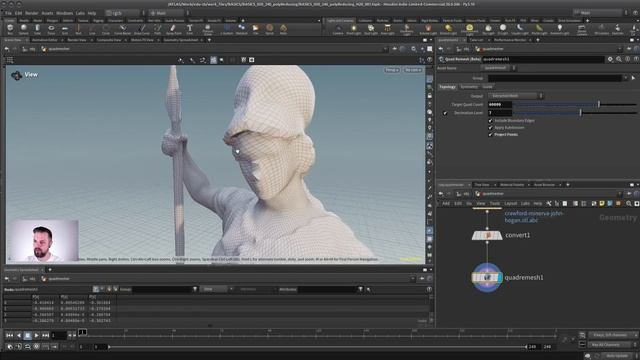Viewport: 640px width, 360px height.
Task: Select the Metaball shelf tool
Action: [242, 29]
